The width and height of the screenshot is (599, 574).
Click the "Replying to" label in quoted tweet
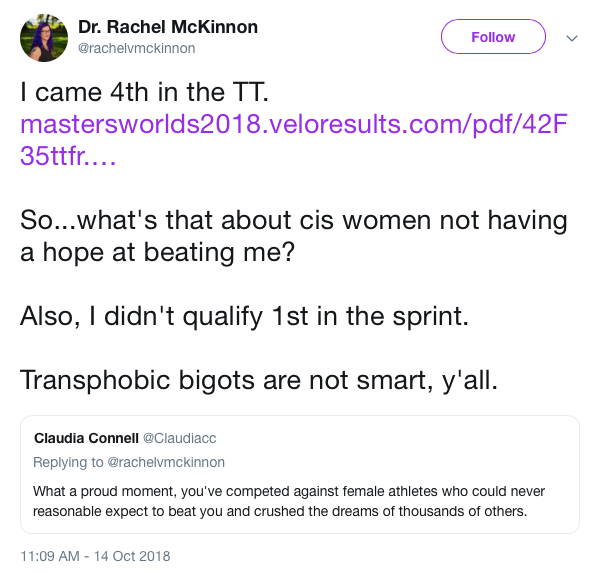coord(68,462)
